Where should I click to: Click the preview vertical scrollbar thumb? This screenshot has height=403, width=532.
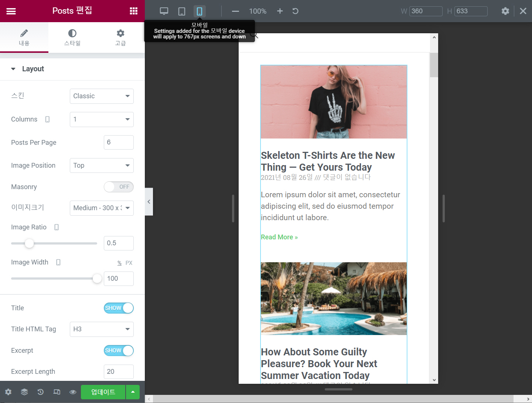click(x=434, y=65)
